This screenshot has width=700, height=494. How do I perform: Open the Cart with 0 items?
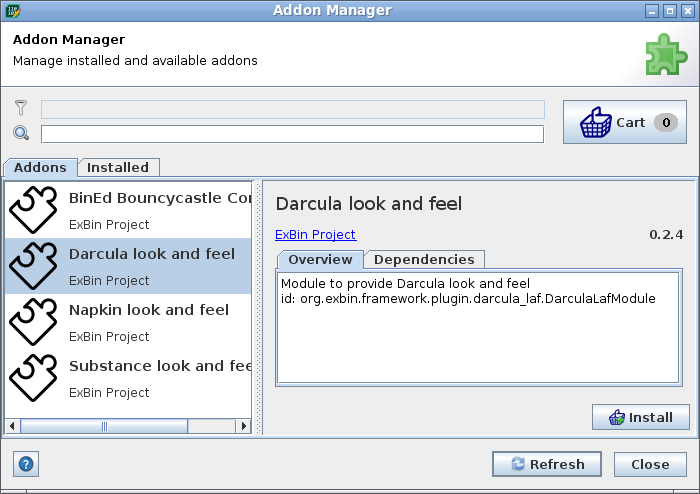click(x=625, y=122)
